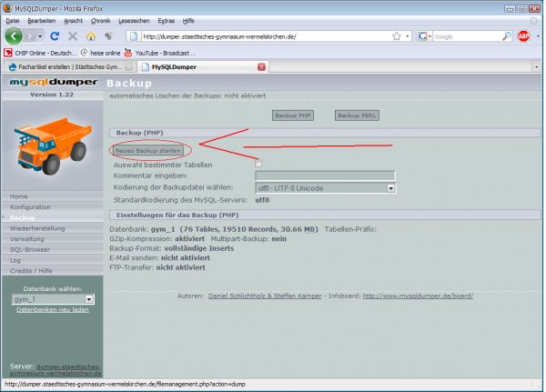This screenshot has width=546, height=392.
Task: Open the utf8 UTF-8 Unicode encoding dropdown
Action: 326,188
